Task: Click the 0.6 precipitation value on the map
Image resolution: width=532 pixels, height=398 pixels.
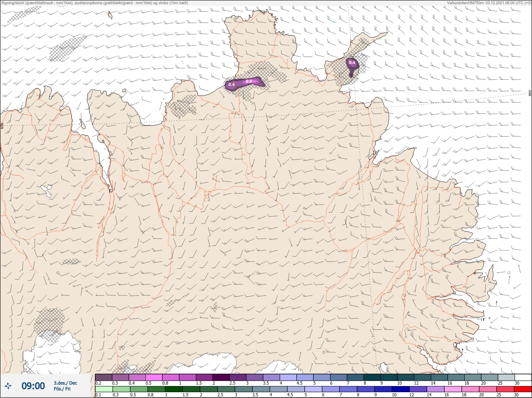Action: pos(249,81)
